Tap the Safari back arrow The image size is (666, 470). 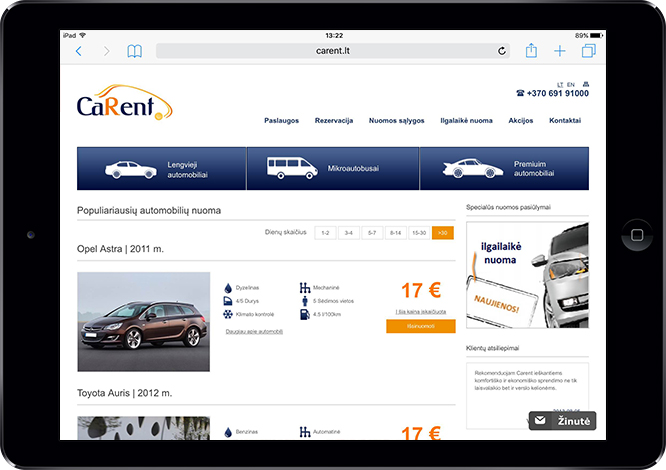pyautogui.click(x=79, y=51)
